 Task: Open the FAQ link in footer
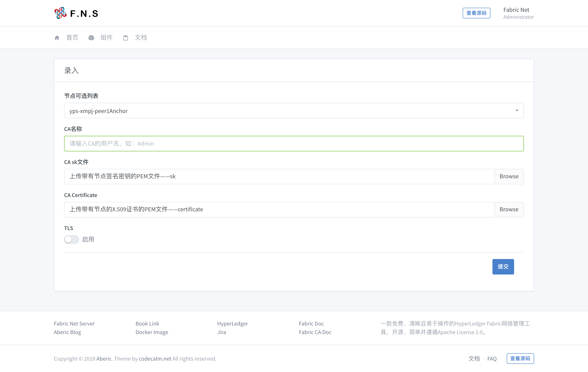[x=492, y=359]
